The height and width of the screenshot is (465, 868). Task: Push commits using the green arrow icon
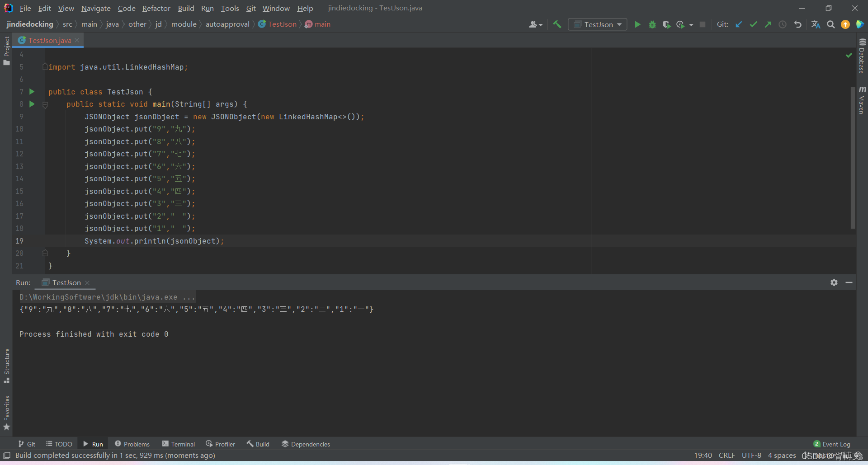[x=768, y=24]
